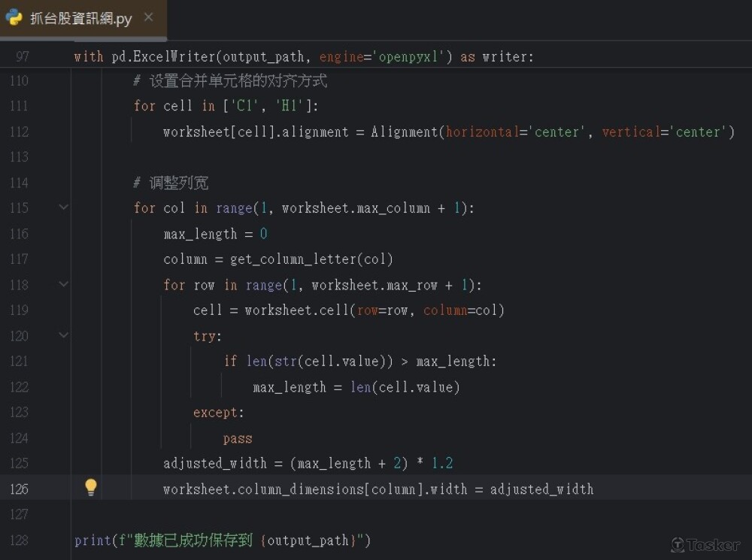Click the pass keyword on line 124
Viewport: 752px width, 560px height.
coord(238,438)
